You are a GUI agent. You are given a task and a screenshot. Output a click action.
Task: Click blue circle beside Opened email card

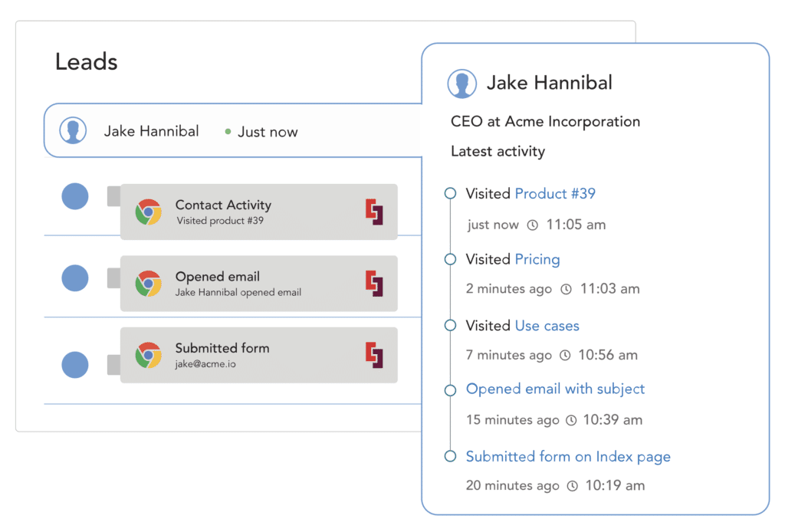click(x=74, y=277)
